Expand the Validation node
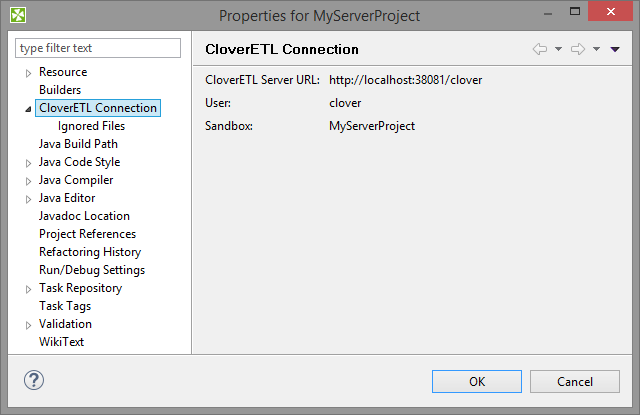640x415 pixels. tap(29, 325)
